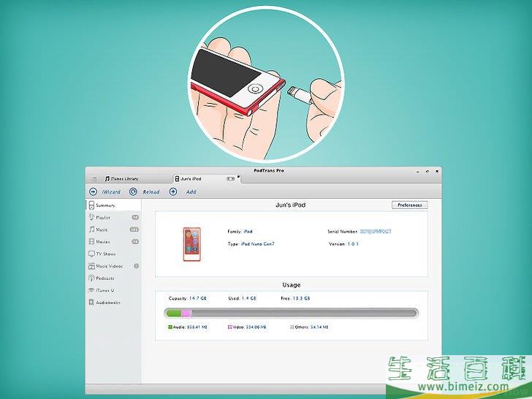Open iTunes U in the sidebar

(113, 290)
